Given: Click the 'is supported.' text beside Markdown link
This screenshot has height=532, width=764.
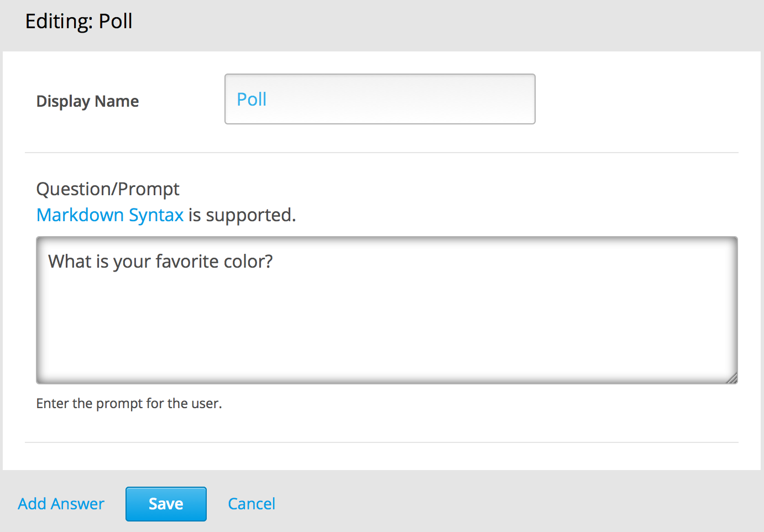Looking at the screenshot, I should pyautogui.click(x=242, y=215).
